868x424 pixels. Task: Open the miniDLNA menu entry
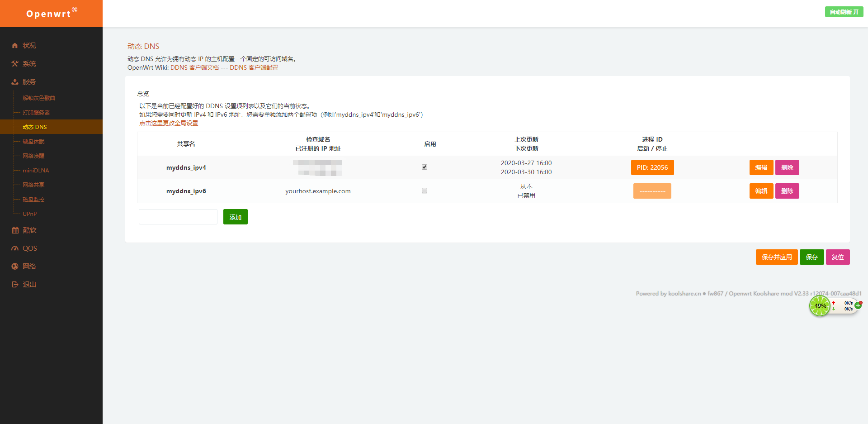(x=35, y=170)
